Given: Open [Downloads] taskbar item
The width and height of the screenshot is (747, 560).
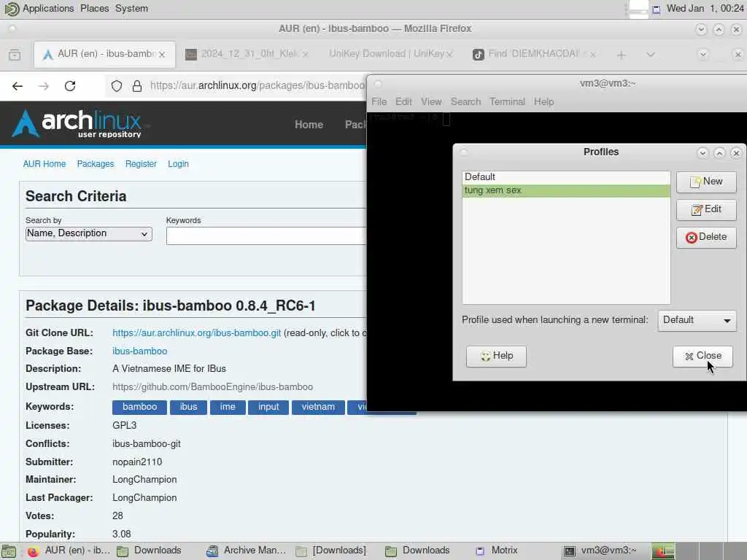Looking at the screenshot, I should 330,551.
